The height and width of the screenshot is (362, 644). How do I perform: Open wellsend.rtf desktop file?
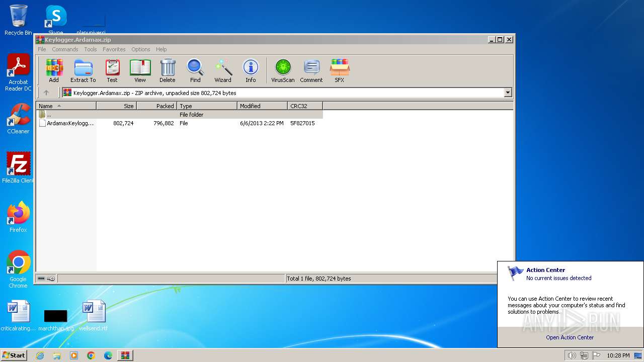pos(94,316)
